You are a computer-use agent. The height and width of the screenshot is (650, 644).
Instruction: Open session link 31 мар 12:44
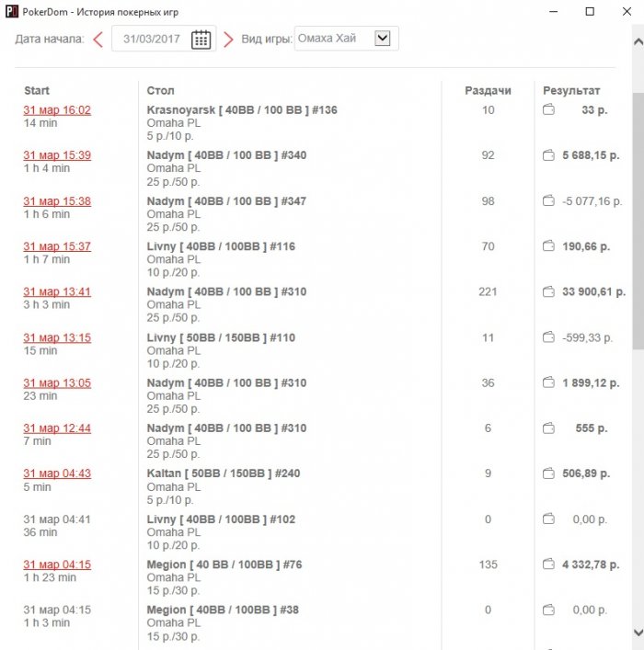pyautogui.click(x=57, y=428)
